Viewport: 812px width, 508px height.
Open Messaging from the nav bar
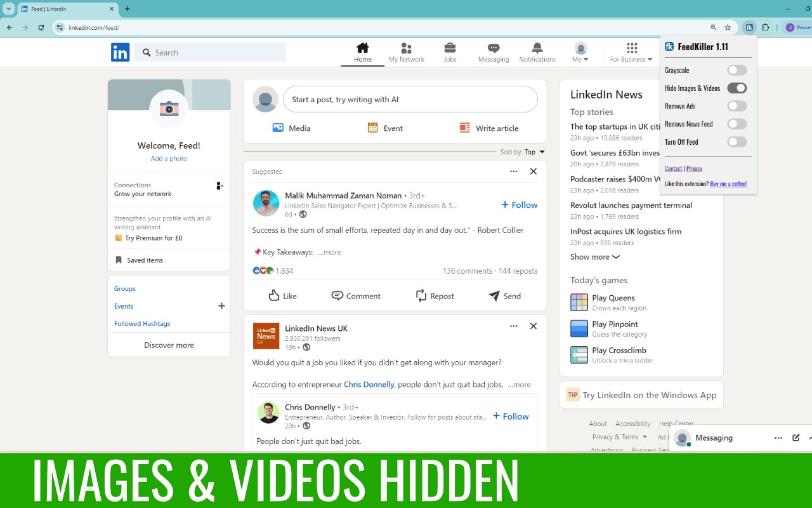tap(494, 53)
